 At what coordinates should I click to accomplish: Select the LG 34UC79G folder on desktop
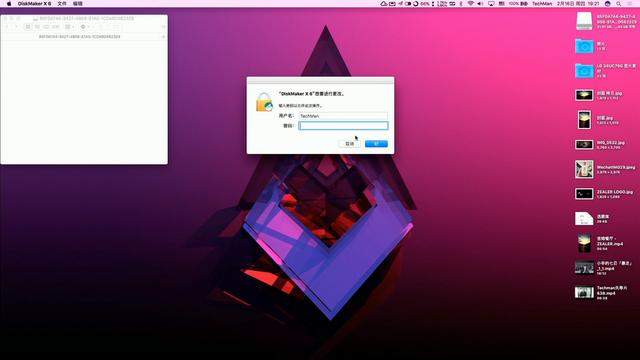pyautogui.click(x=584, y=71)
